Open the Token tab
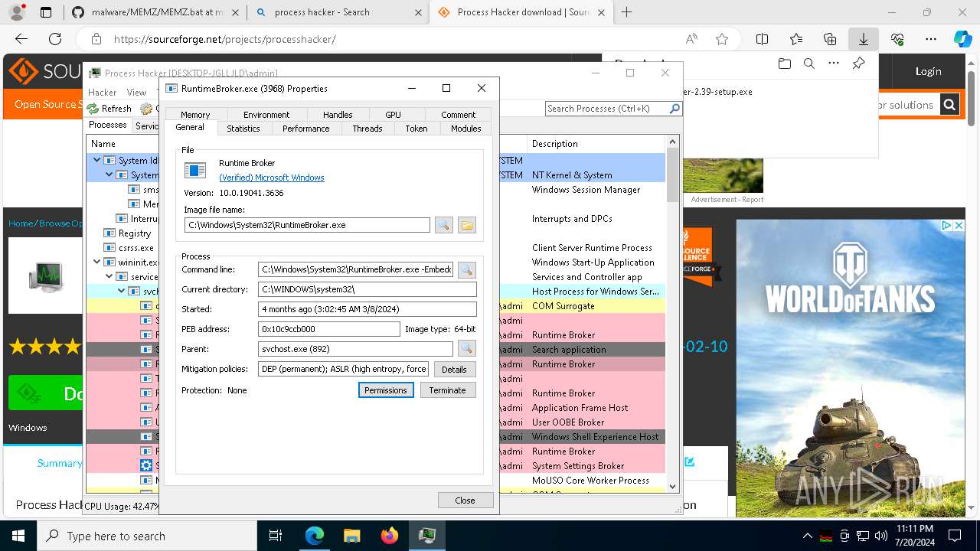Image resolution: width=980 pixels, height=551 pixels. (x=416, y=129)
